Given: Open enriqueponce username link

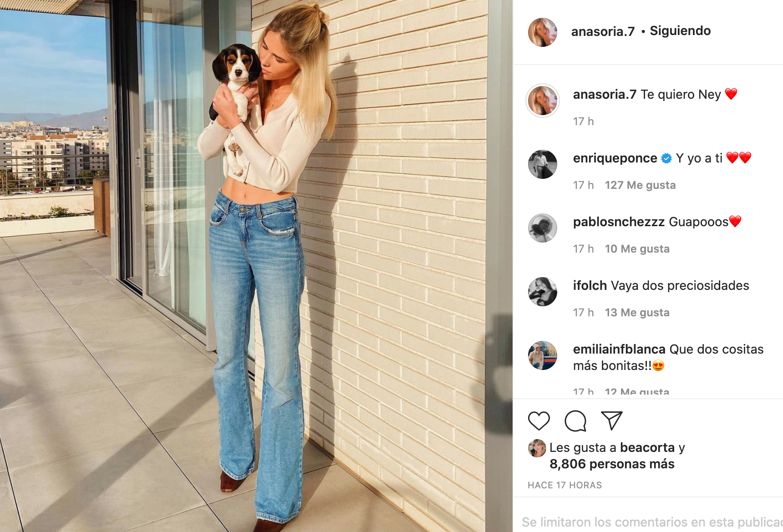Looking at the screenshot, I should point(615,158).
